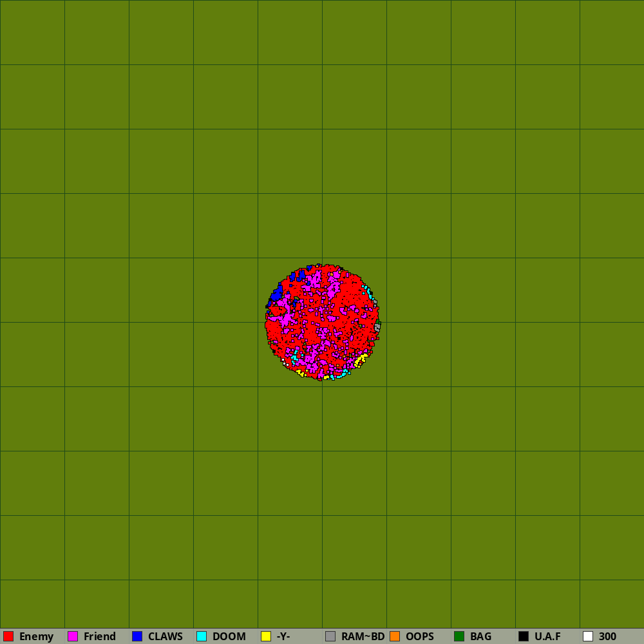Click the magenta Friend legend swatch
This screenshot has width=644, height=644.
point(73,636)
